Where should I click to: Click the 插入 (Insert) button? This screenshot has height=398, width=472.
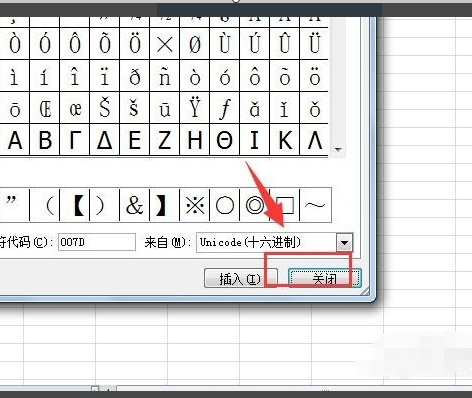coord(240,278)
